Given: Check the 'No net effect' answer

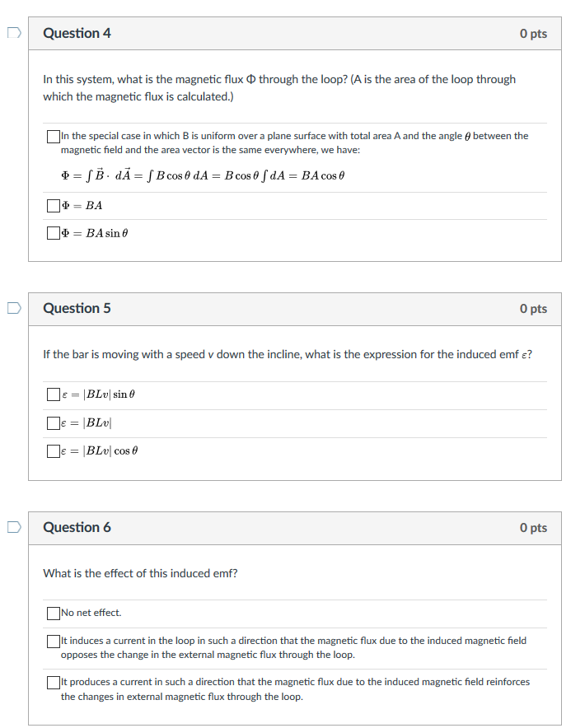Looking at the screenshot, I should tap(53, 613).
